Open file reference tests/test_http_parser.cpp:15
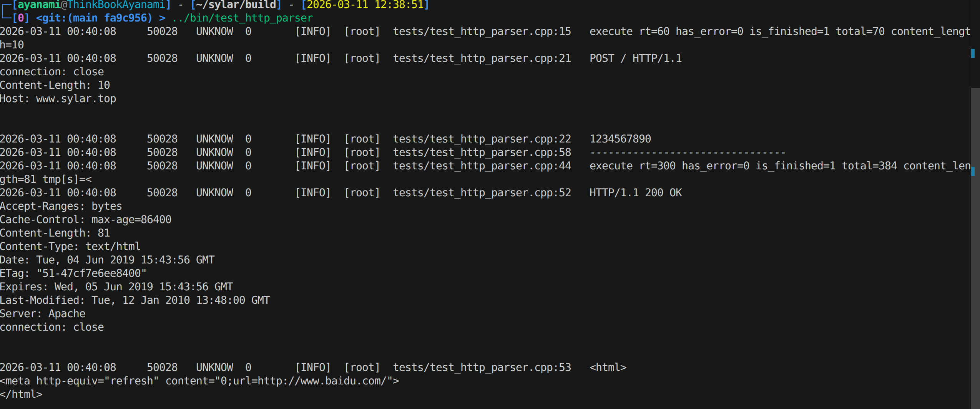Viewport: 980px width, 409px height. [x=482, y=31]
